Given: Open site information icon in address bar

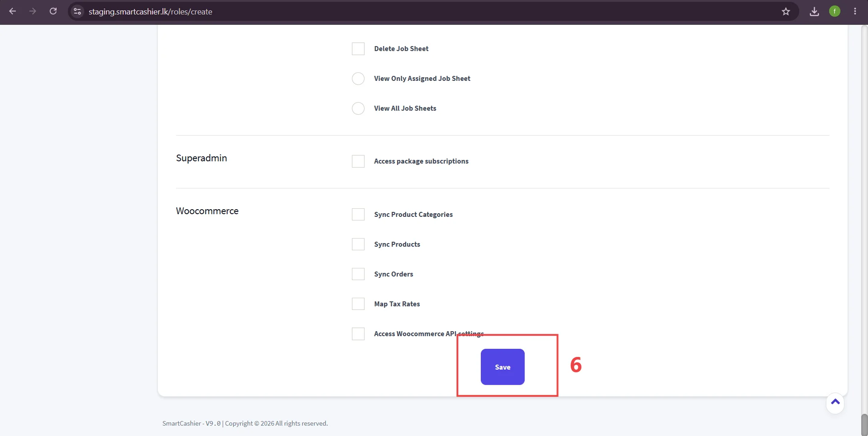Looking at the screenshot, I should coord(77,11).
